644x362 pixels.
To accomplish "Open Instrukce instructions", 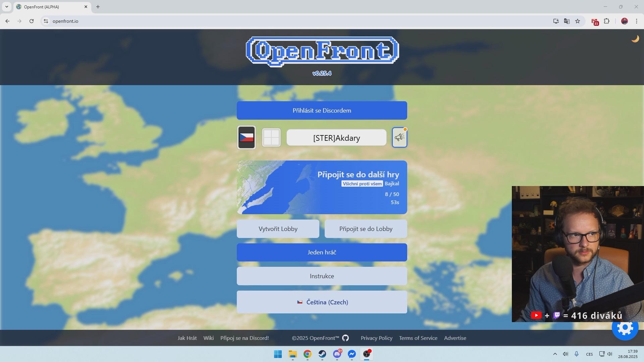I will [x=322, y=276].
